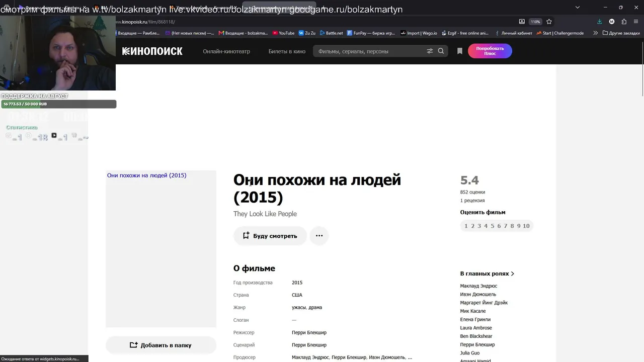Open the Они похожи на людей (2015) poster

tap(161, 249)
